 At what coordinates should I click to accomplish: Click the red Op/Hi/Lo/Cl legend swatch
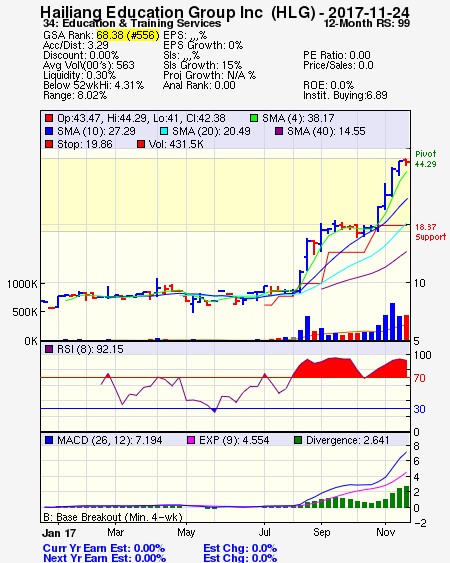49,118
